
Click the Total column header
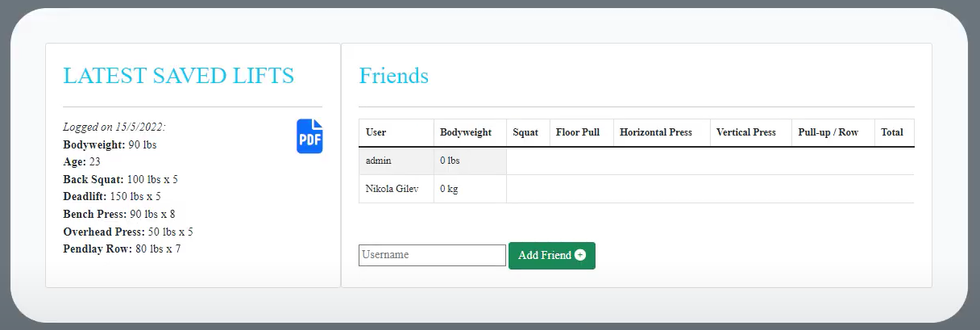click(894, 132)
